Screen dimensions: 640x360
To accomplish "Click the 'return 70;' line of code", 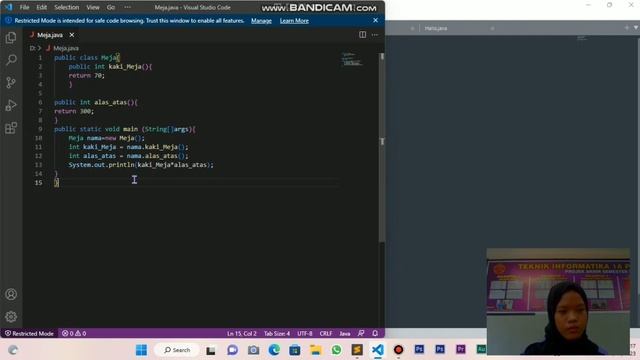I will pos(87,76).
